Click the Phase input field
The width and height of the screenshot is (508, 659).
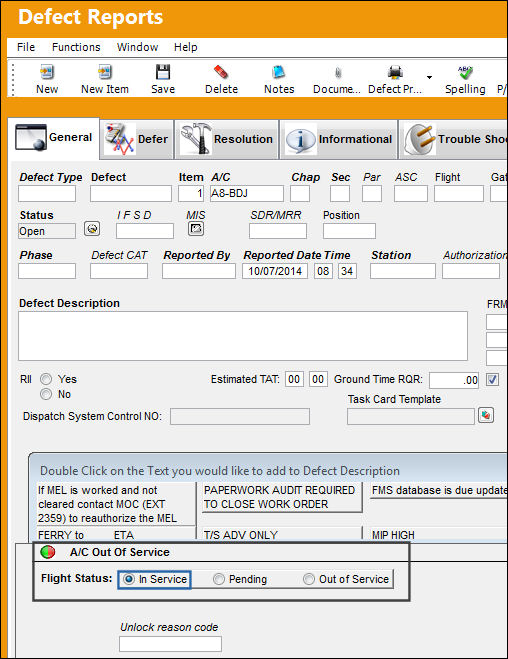(47, 271)
